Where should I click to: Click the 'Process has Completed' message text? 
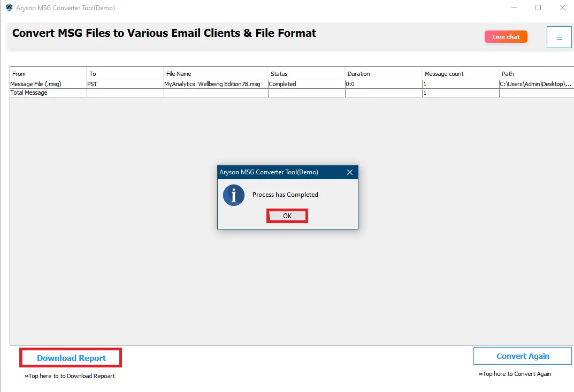[x=285, y=194]
